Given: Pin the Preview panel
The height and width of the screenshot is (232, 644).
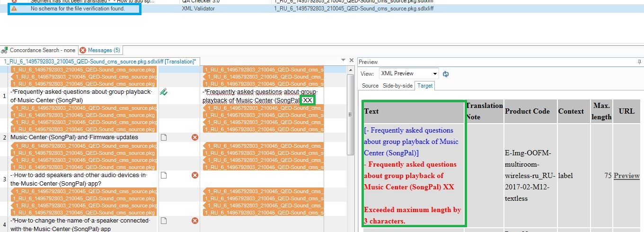Looking at the screenshot, I should [x=640, y=62].
